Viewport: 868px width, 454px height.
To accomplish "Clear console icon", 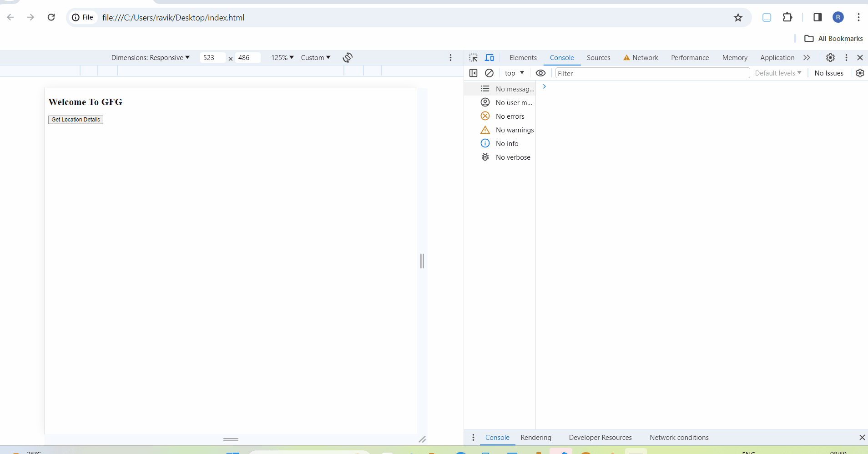I will click(x=489, y=73).
